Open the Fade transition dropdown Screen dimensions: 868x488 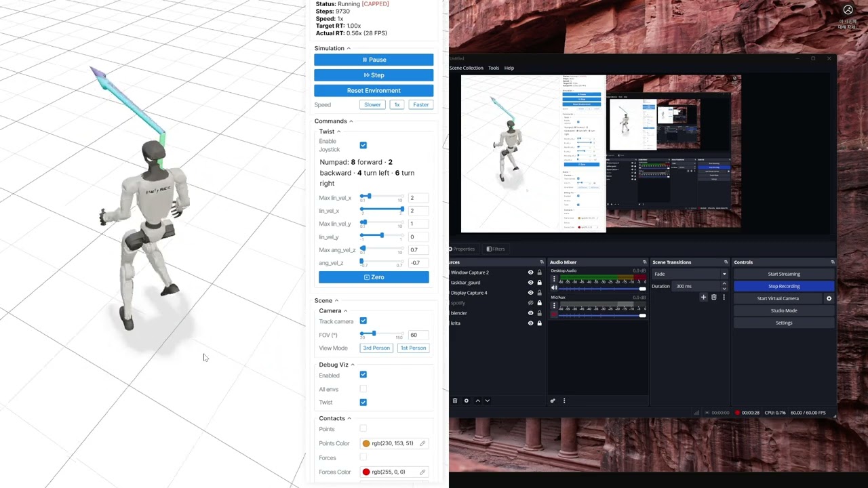click(x=690, y=274)
